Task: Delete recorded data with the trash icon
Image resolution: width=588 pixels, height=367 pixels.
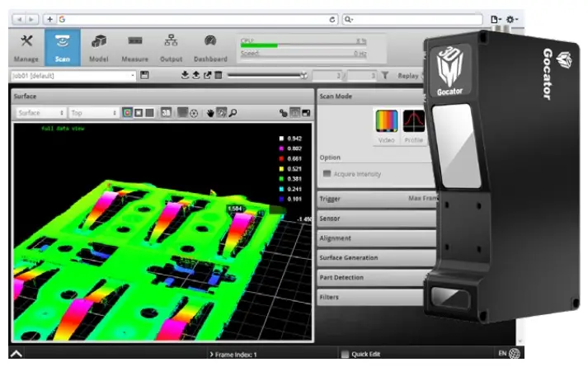Action: 219,75
